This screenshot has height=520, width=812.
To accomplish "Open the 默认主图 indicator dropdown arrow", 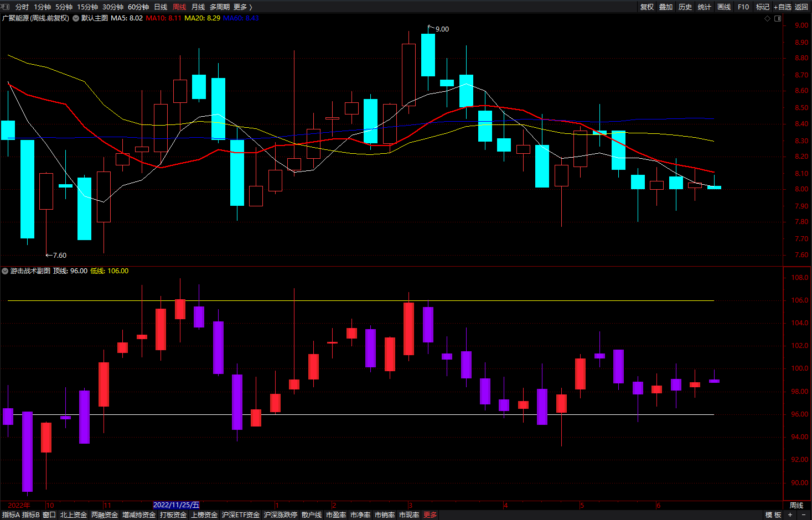I will pos(76,18).
